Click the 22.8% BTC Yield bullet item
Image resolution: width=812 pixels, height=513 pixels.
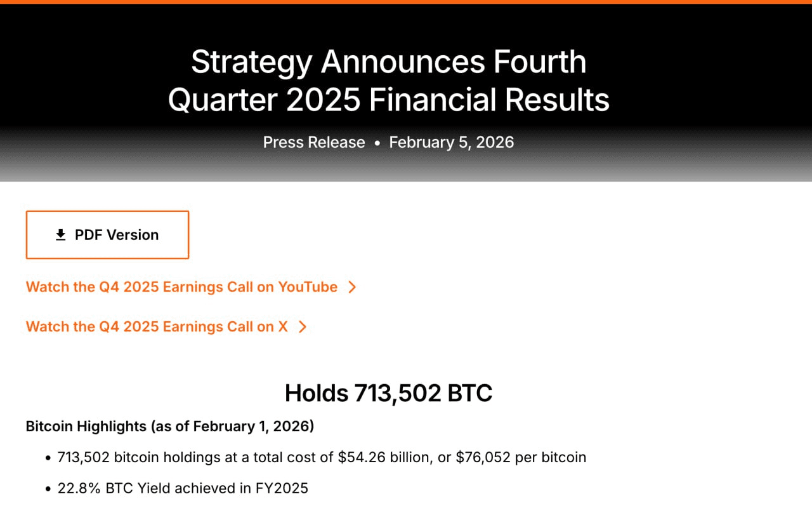click(183, 488)
